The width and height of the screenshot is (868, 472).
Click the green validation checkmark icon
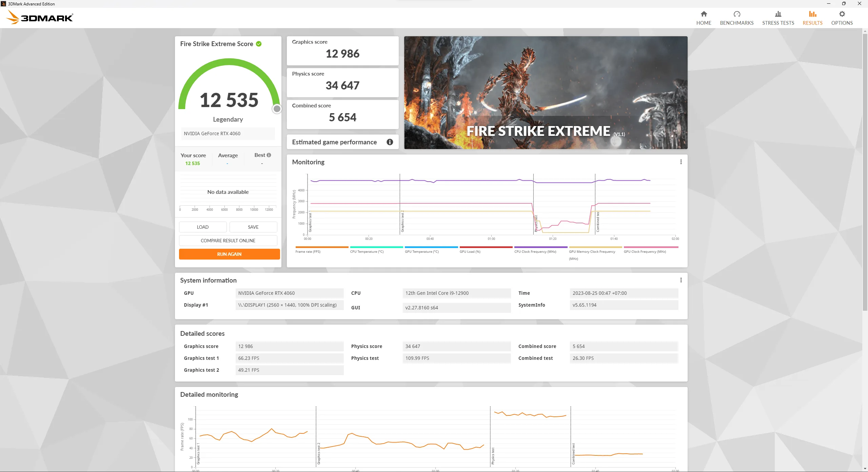click(x=259, y=44)
